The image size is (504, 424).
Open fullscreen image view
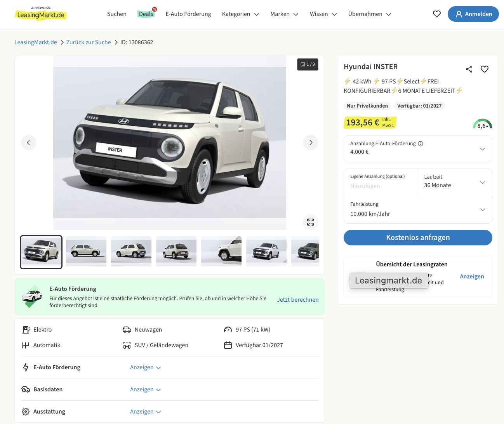point(311,222)
